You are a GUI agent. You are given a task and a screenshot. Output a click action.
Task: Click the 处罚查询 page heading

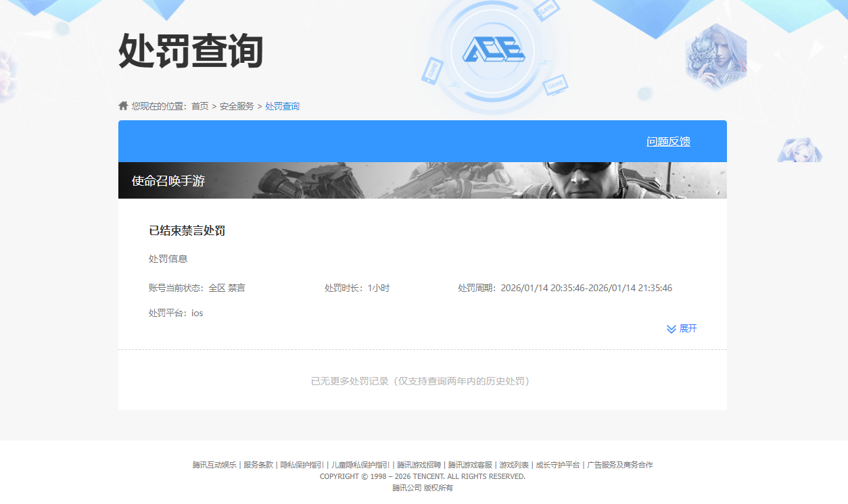(191, 51)
